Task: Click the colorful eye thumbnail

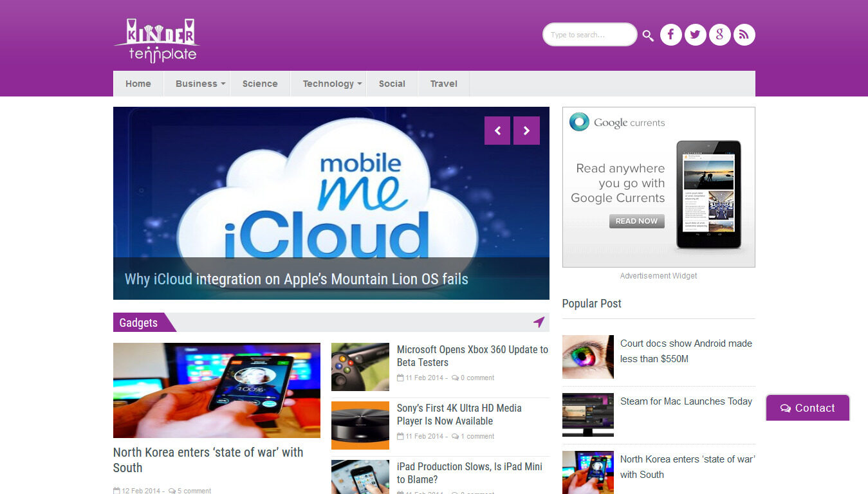Action: click(588, 357)
